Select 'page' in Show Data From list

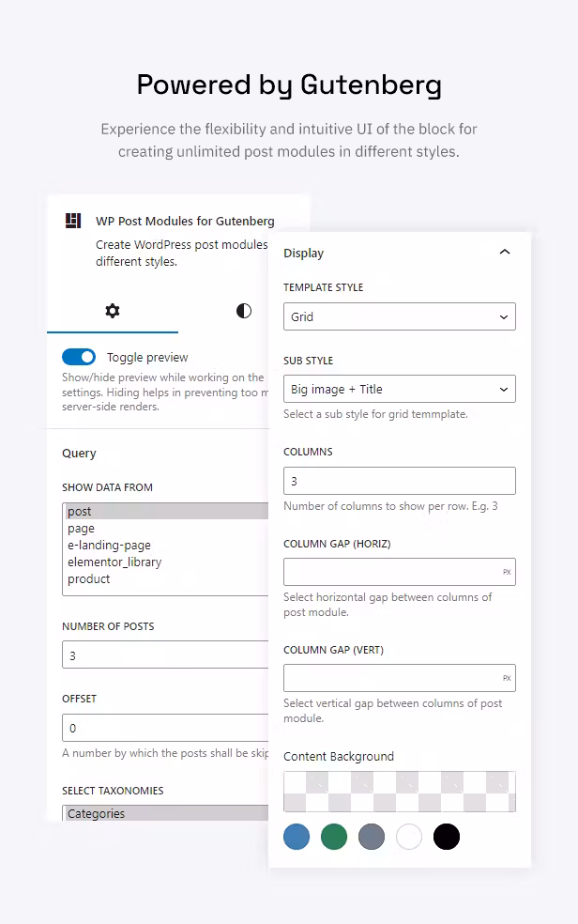pos(166,528)
